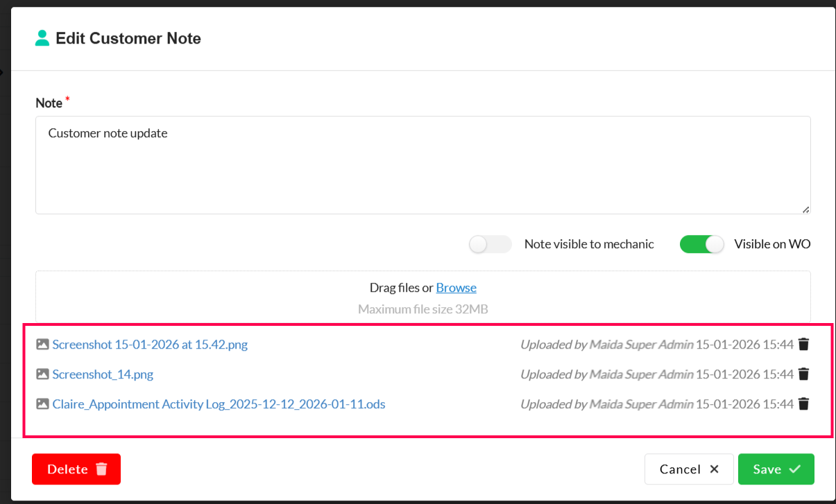The height and width of the screenshot is (504, 836).
Task: Click the Note textarea resize handle
Action: tap(805, 209)
